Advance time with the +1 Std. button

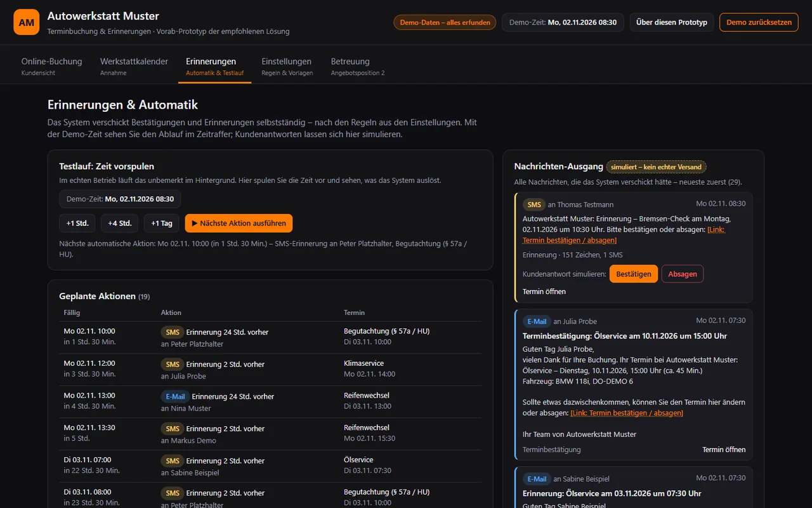tap(77, 223)
